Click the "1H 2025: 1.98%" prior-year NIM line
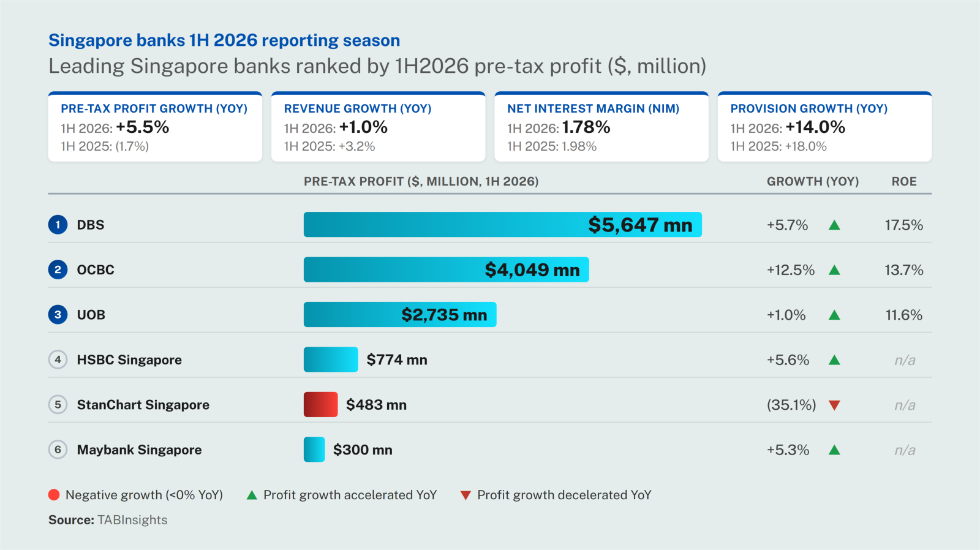Image resolution: width=980 pixels, height=550 pixels. [x=552, y=146]
